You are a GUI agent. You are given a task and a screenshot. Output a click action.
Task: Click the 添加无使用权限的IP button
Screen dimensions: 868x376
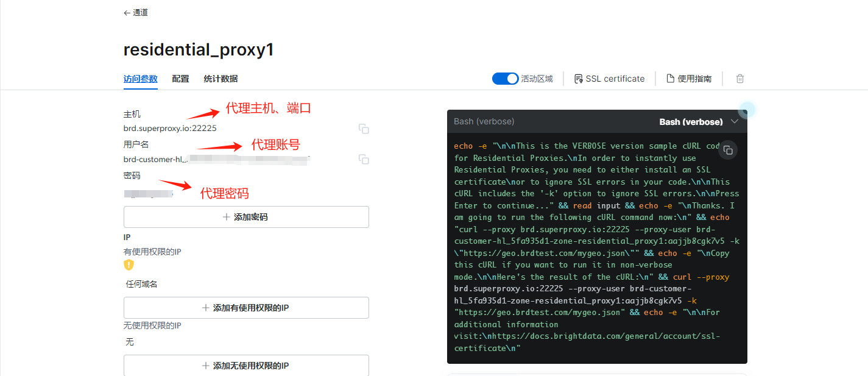tap(246, 366)
